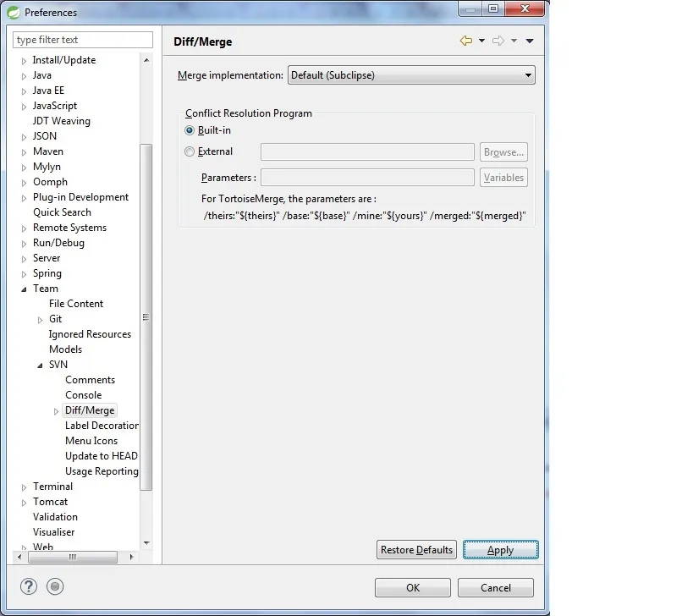693x616 pixels.
Task: Click the tree horizontal scrollbar thumb
Action: pos(73,558)
